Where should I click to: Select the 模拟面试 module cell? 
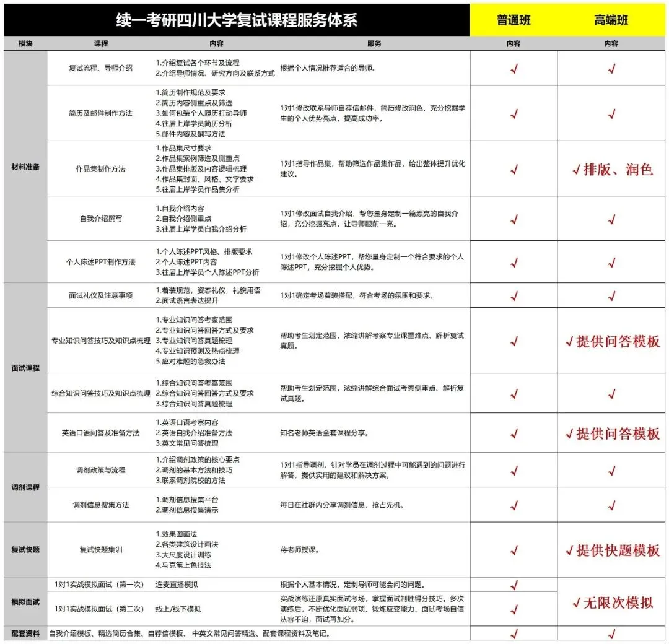coord(25,602)
